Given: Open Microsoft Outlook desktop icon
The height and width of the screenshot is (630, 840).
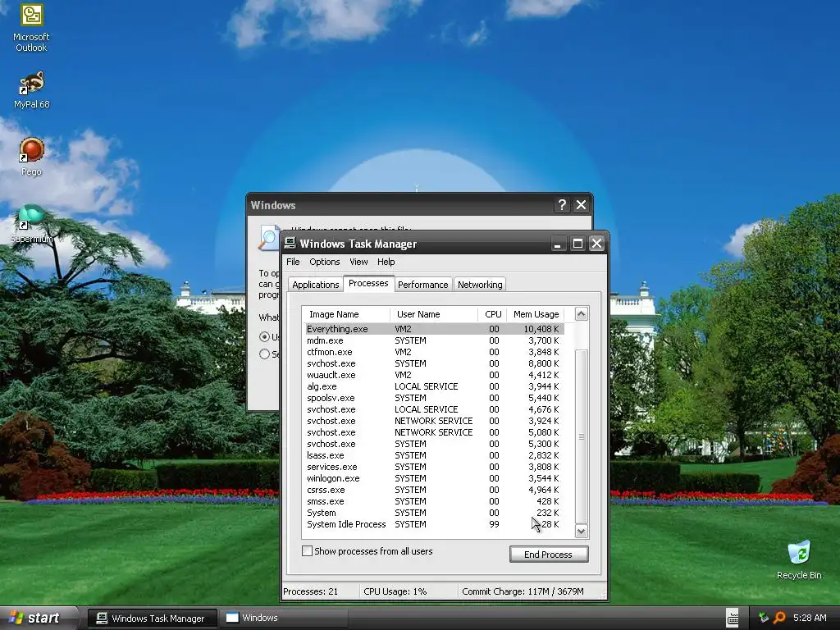Looking at the screenshot, I should point(32,28).
